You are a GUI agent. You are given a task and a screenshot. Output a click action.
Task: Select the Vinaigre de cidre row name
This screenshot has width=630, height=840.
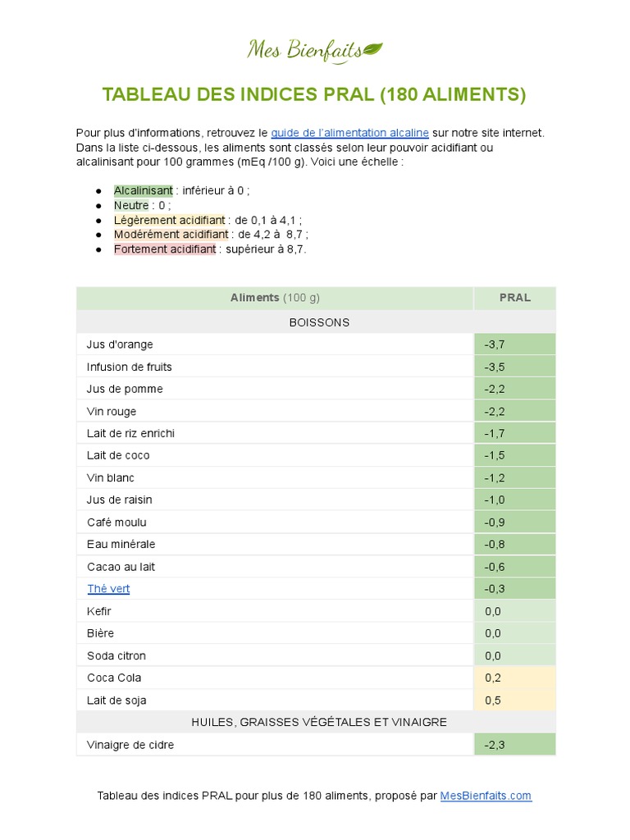[x=130, y=745]
